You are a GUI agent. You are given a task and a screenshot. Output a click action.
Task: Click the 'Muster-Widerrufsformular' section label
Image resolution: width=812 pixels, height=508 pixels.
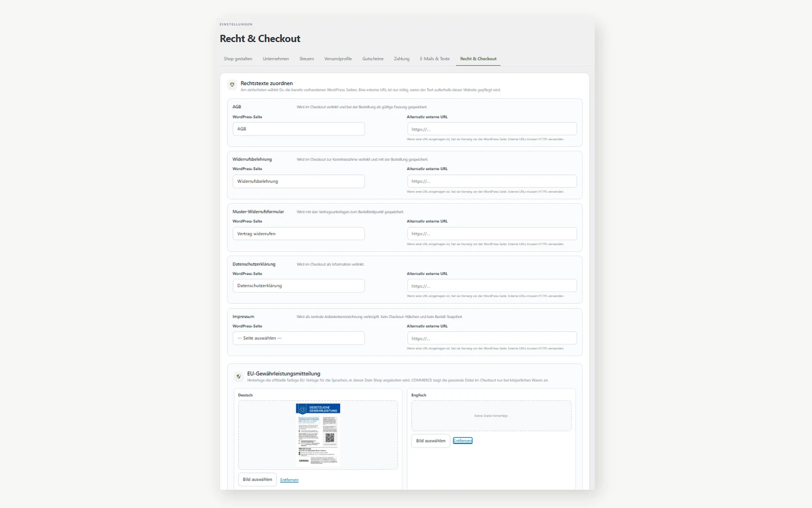click(x=258, y=212)
